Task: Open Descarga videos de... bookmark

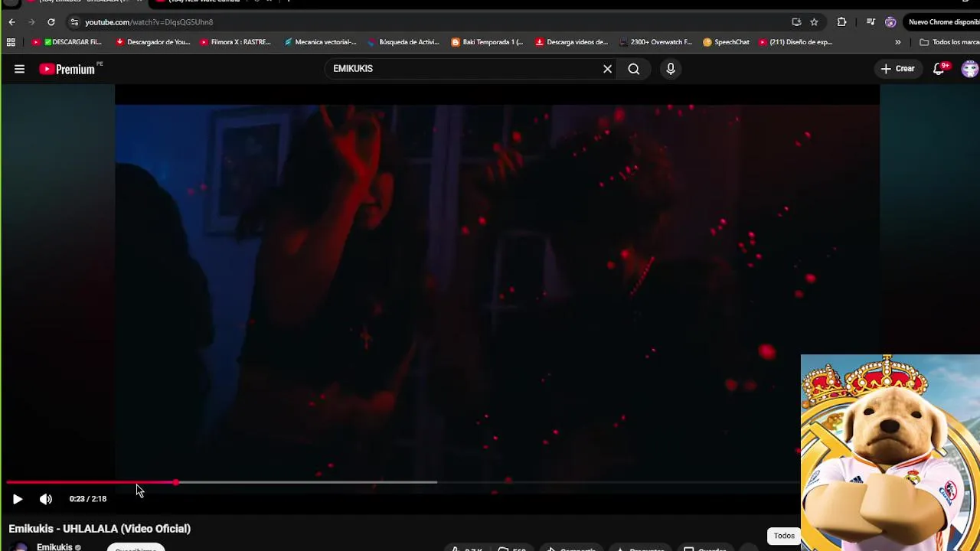Action: 571,42
